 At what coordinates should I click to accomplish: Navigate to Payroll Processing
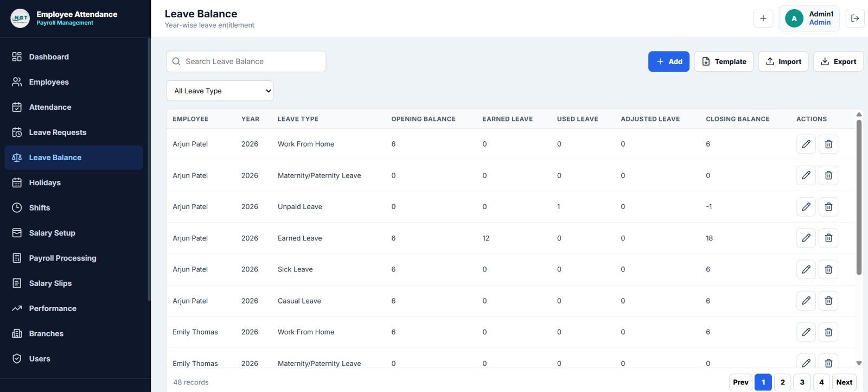point(74,258)
